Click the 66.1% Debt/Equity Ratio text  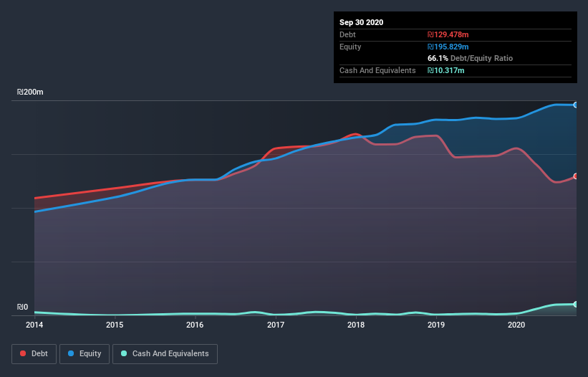point(470,58)
